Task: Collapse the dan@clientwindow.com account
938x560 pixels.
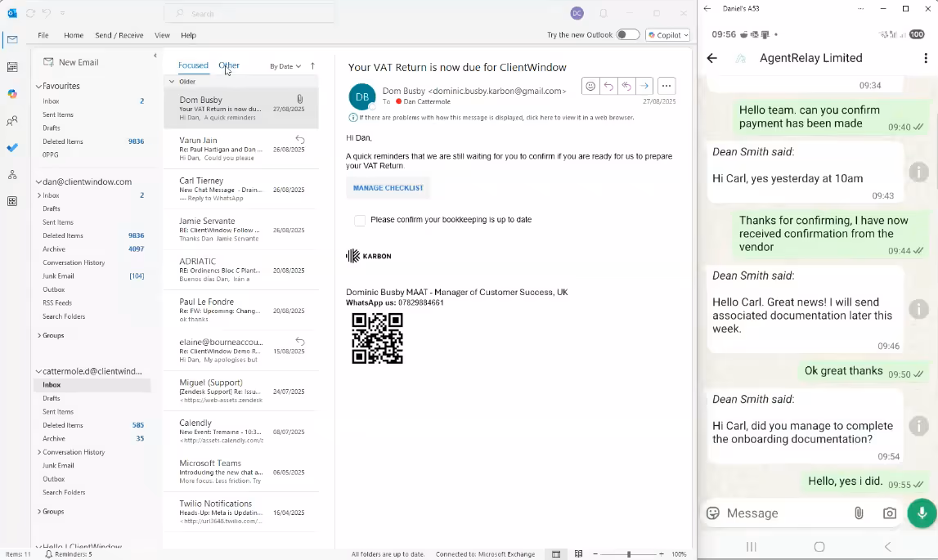Action: (39, 181)
